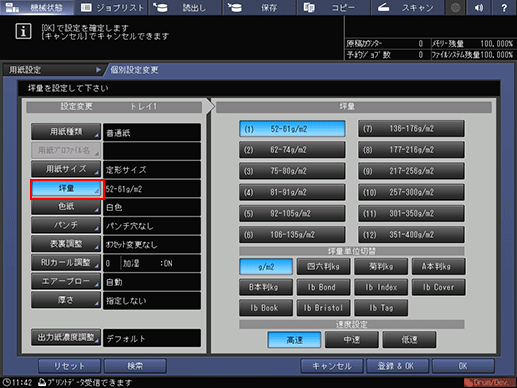This screenshot has height=388, width=517.
Task: Confirm with the OK button
Action: coord(463,366)
